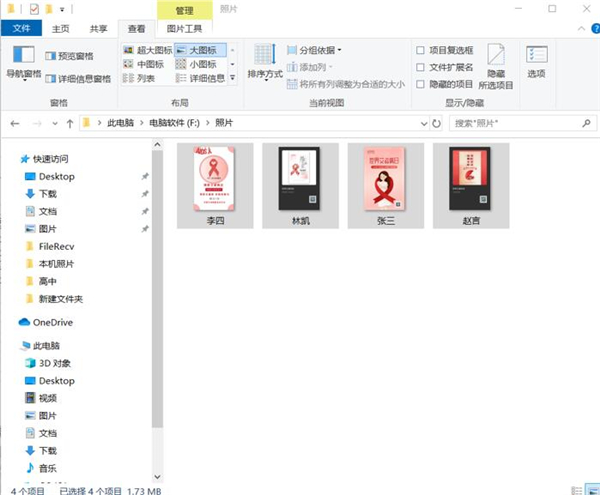Refresh the current folder view
The height and width of the screenshot is (495, 600).
pyautogui.click(x=436, y=123)
